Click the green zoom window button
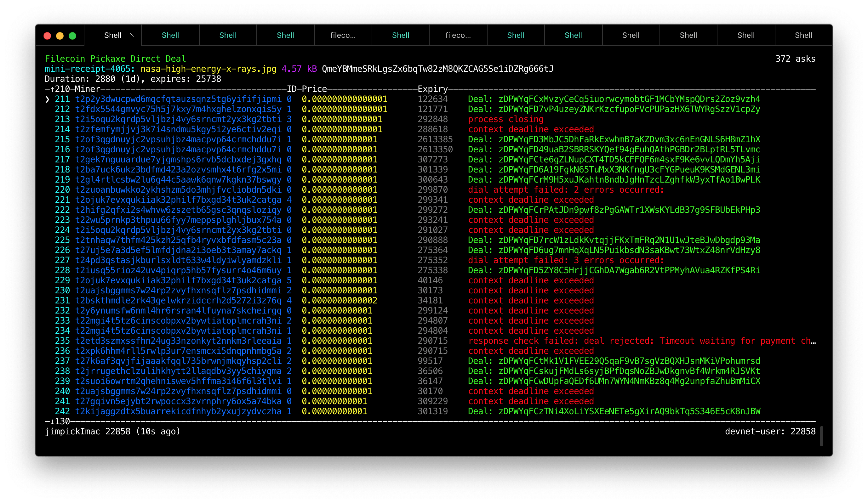Screen dimensions: 868x503 pos(72,36)
